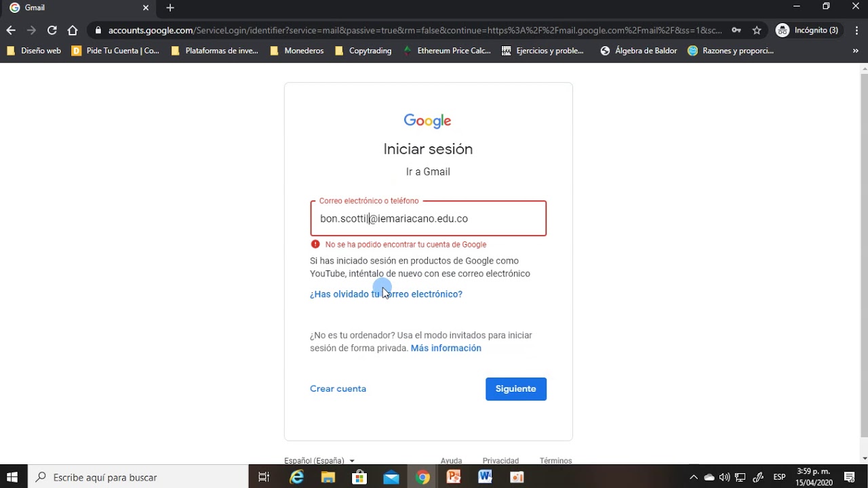Open the saved passwords key icon

pyautogui.click(x=736, y=30)
